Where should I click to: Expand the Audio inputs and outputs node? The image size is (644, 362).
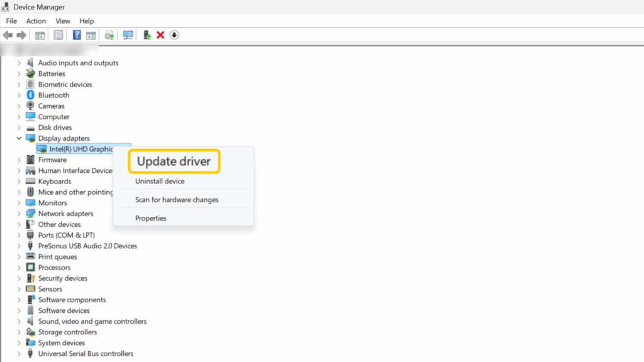(19, 63)
